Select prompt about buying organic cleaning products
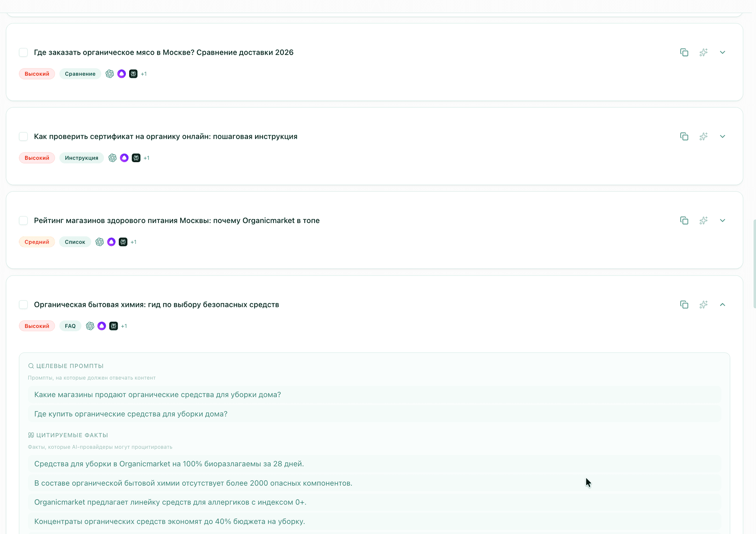The height and width of the screenshot is (534, 756). (131, 414)
